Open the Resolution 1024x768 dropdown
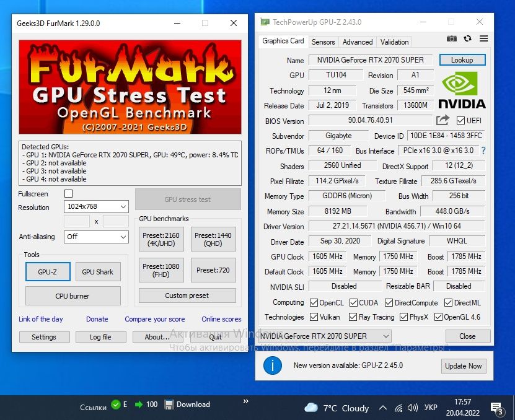 (x=96, y=206)
